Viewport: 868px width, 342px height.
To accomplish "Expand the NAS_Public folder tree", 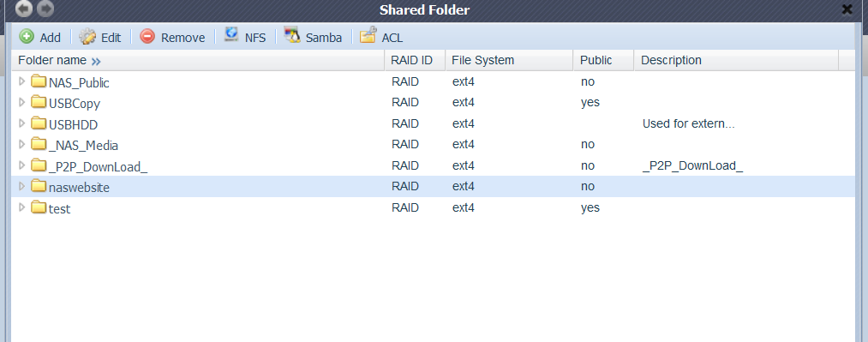I will 22,81.
